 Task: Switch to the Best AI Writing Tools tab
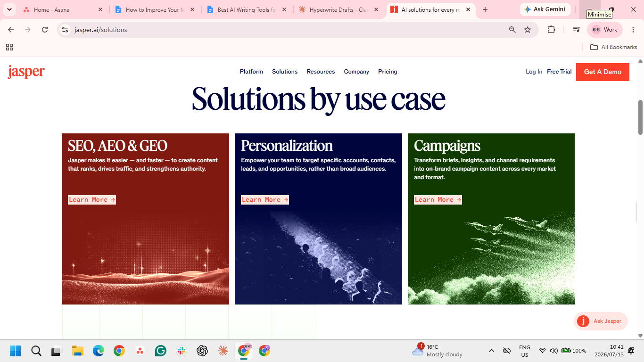247,9
